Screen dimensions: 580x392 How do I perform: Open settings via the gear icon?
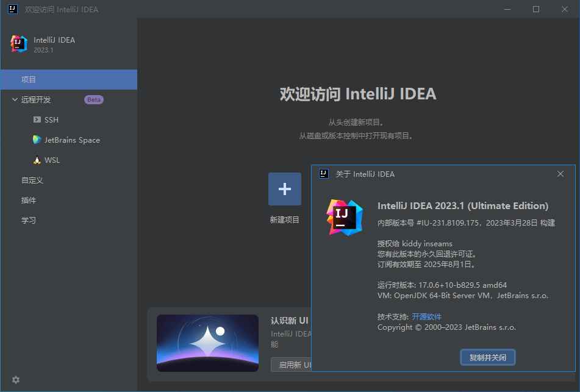15,379
